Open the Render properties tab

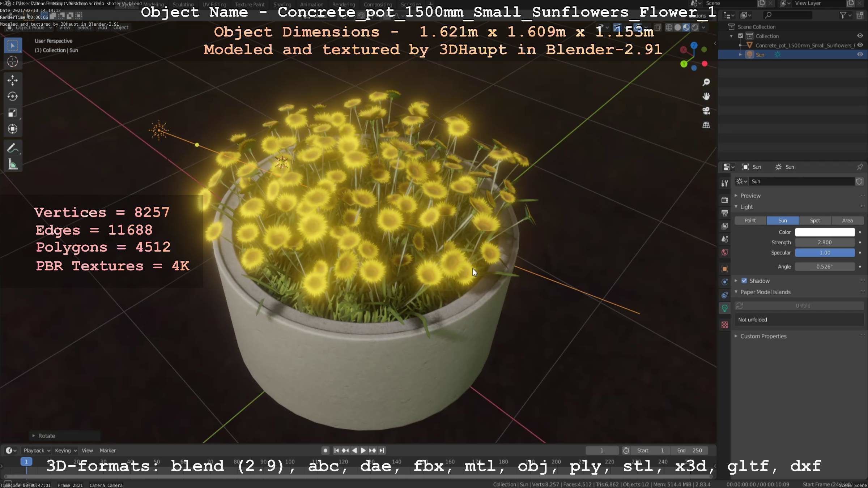click(x=724, y=200)
